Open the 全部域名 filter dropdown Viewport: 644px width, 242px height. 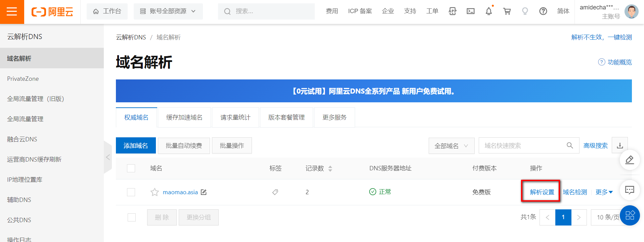point(451,146)
